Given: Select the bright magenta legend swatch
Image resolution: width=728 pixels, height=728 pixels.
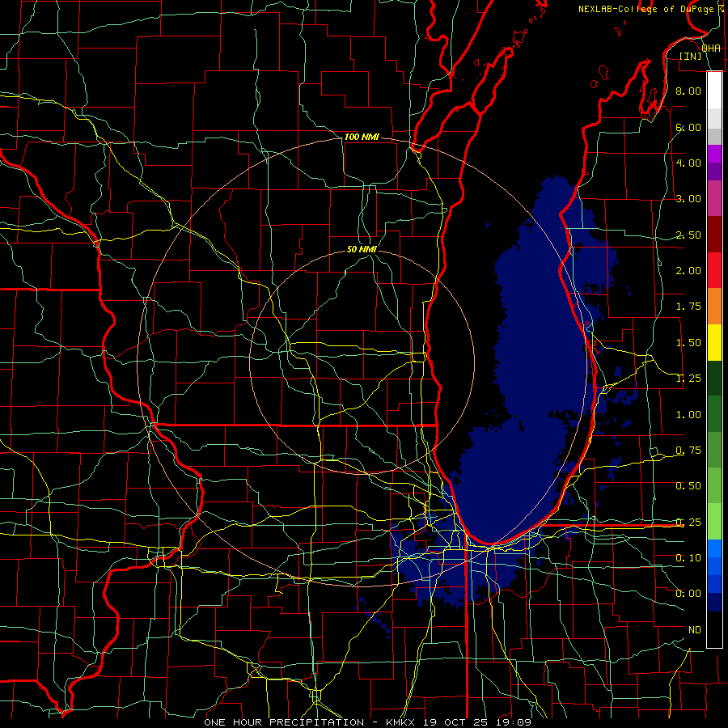Looking at the screenshot, I should [714, 154].
